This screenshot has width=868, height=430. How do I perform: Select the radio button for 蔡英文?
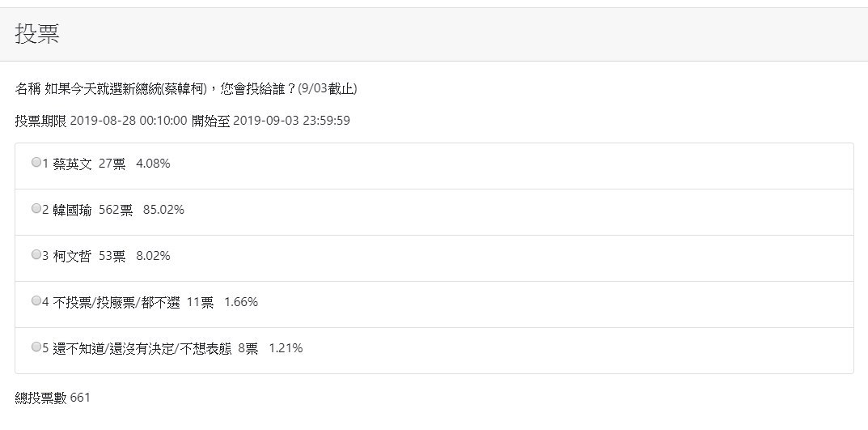pos(36,163)
